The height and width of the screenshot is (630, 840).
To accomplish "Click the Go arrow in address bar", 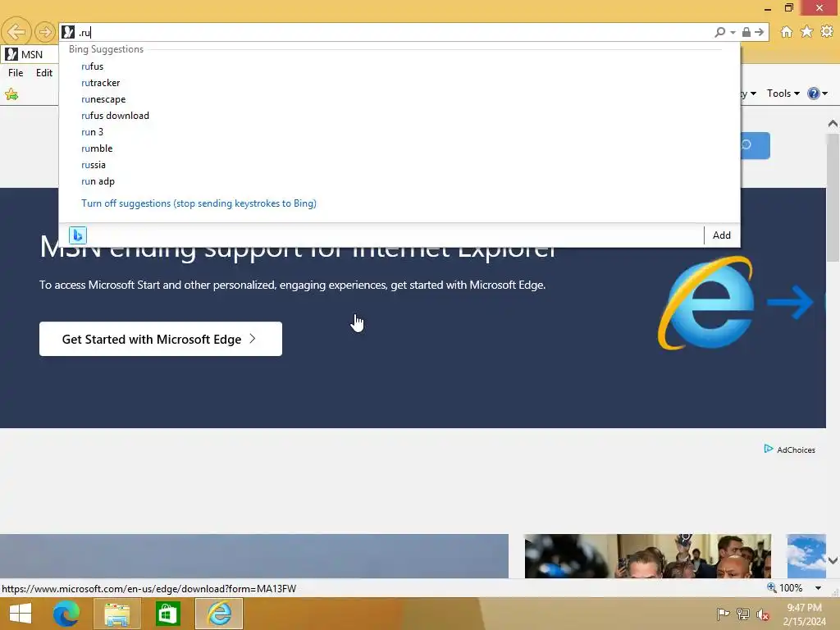I will pyautogui.click(x=759, y=32).
